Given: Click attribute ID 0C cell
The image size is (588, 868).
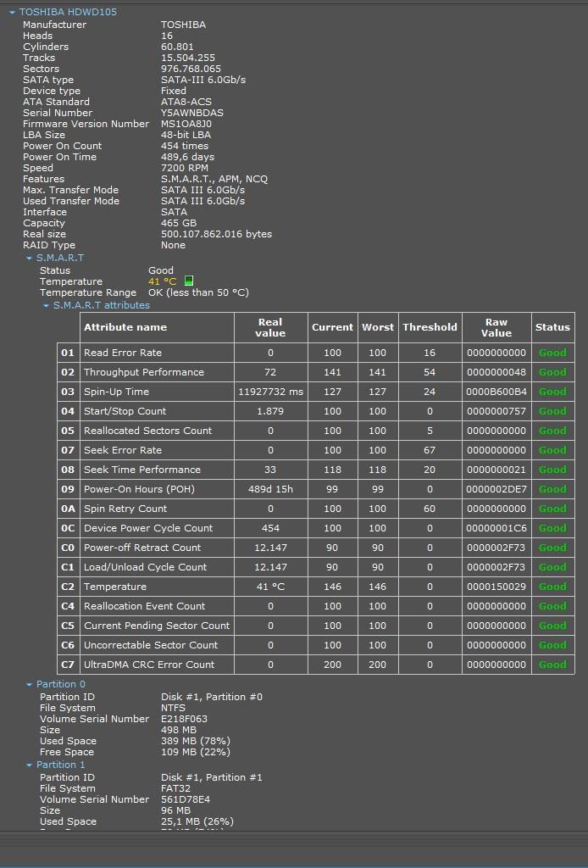Looking at the screenshot, I should point(68,528).
